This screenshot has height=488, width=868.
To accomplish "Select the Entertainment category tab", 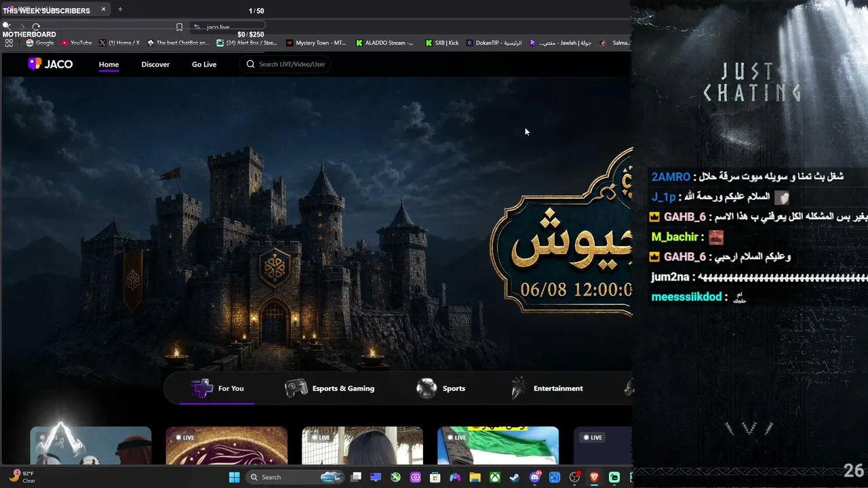I will click(x=547, y=388).
